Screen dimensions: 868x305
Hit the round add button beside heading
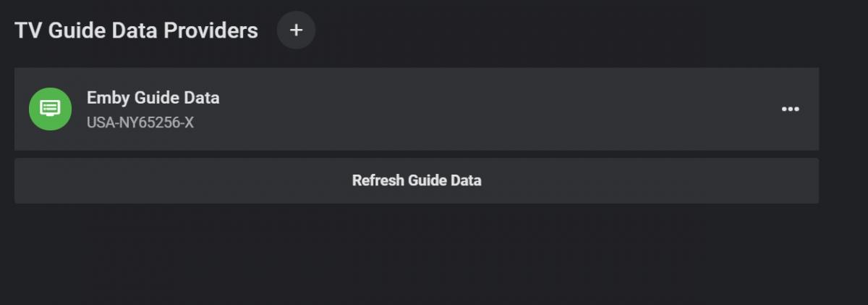pos(296,30)
